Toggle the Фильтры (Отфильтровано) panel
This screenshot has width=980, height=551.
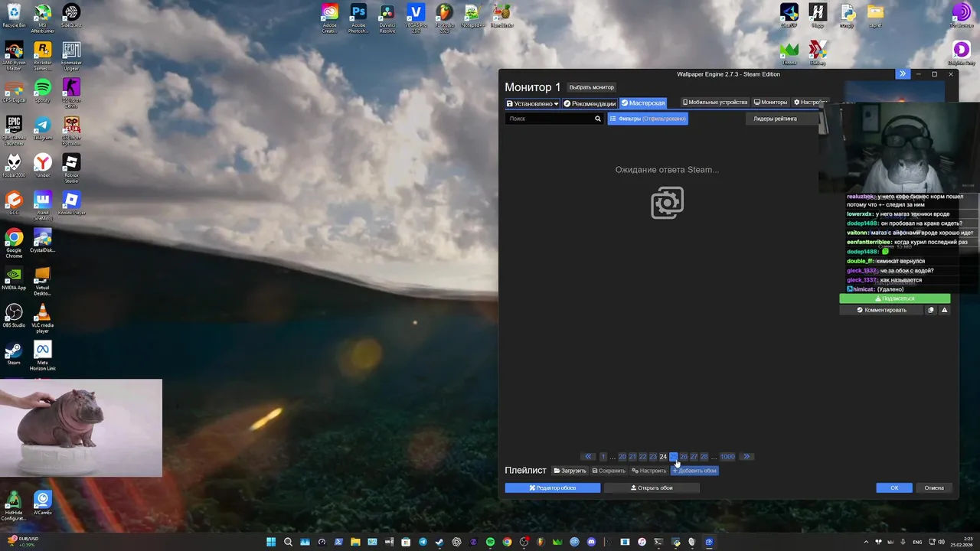click(x=648, y=119)
